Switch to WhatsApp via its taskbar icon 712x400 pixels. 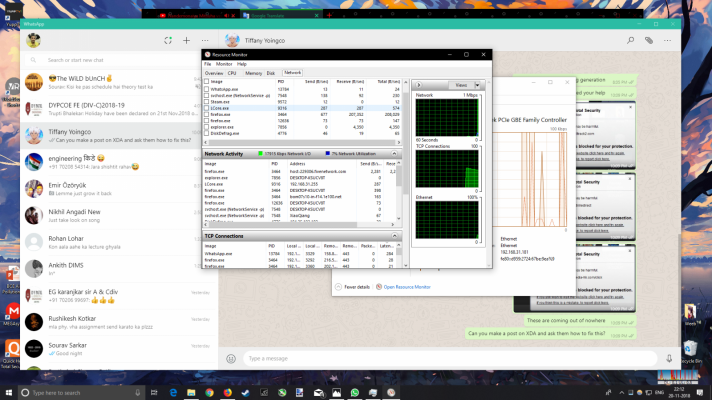[355, 393]
